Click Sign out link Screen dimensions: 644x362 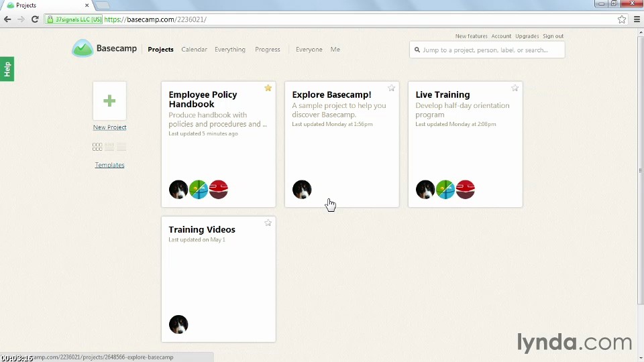click(x=553, y=36)
